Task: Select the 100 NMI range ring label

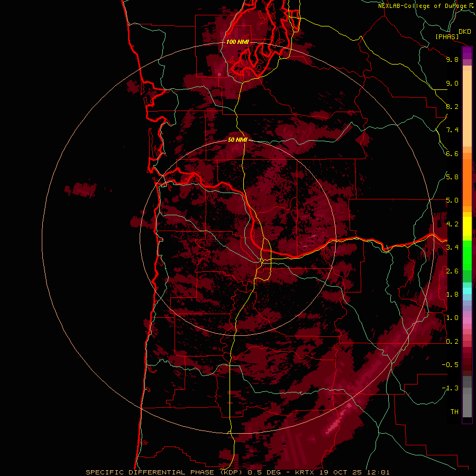Action: [237, 42]
